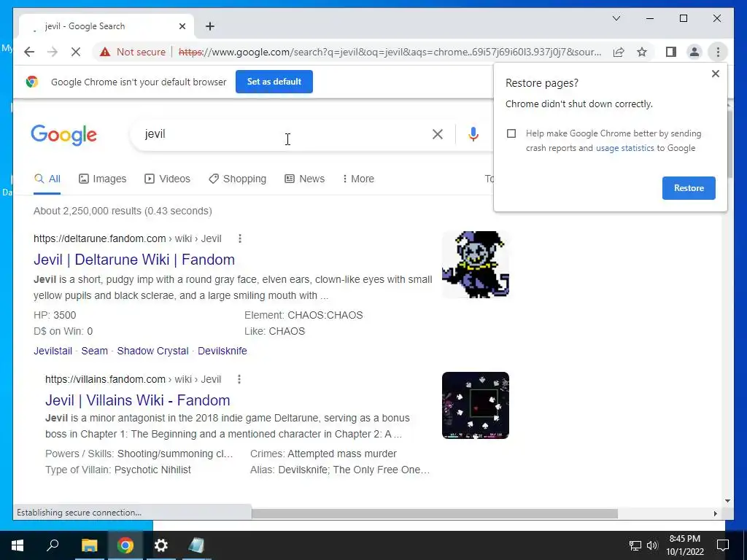
Task: Set Chrome as default browser
Action: [274, 82]
